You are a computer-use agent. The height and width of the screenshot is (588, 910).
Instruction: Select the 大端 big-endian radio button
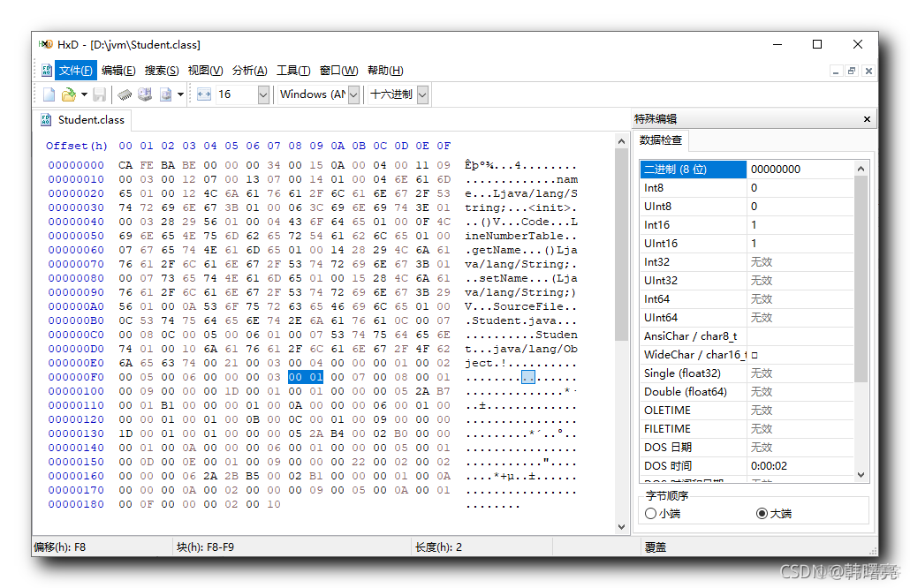(762, 514)
